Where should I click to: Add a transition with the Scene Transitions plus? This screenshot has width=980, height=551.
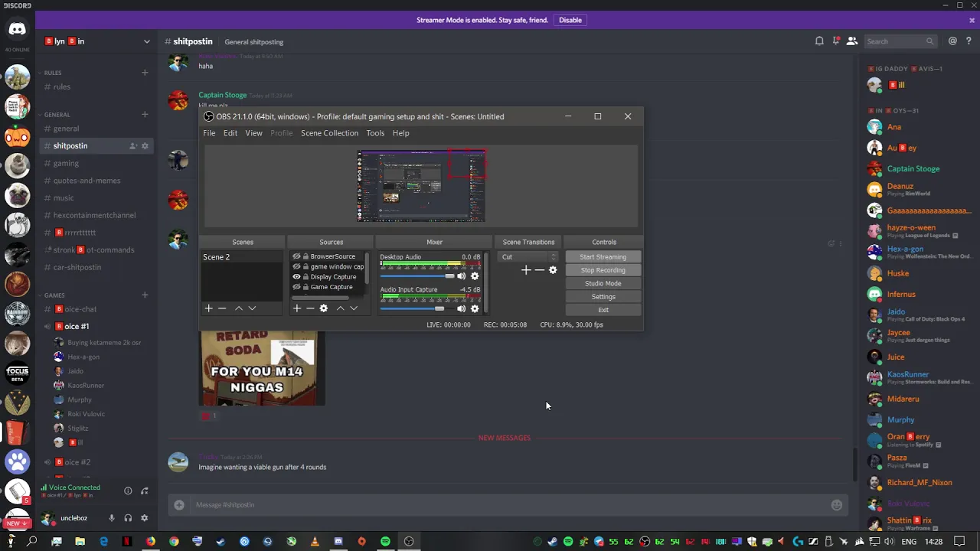pos(526,270)
